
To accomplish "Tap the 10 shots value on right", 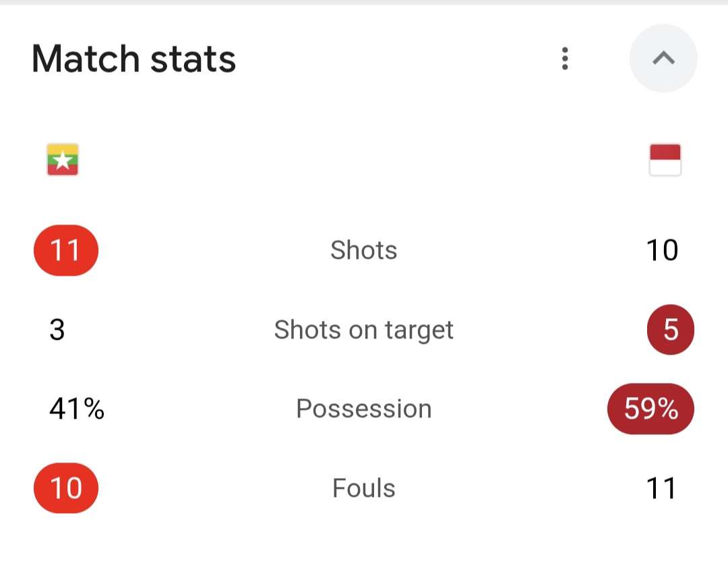I will [x=661, y=250].
